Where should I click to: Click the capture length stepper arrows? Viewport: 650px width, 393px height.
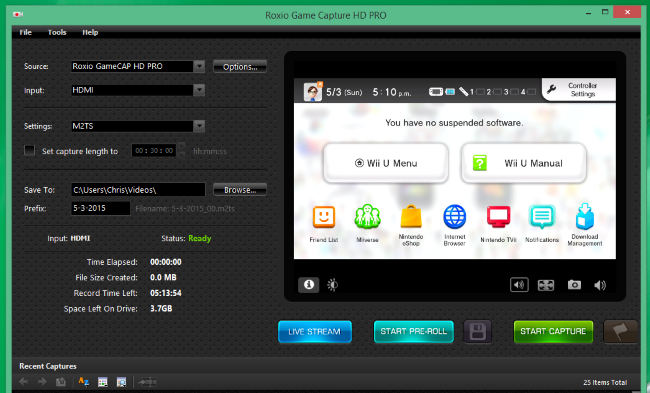click(181, 151)
